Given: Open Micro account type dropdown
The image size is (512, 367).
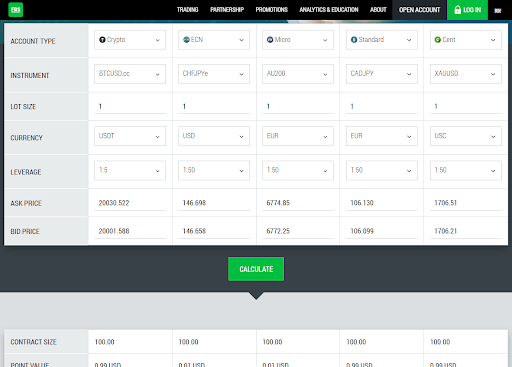Looking at the screenshot, I should (x=298, y=40).
